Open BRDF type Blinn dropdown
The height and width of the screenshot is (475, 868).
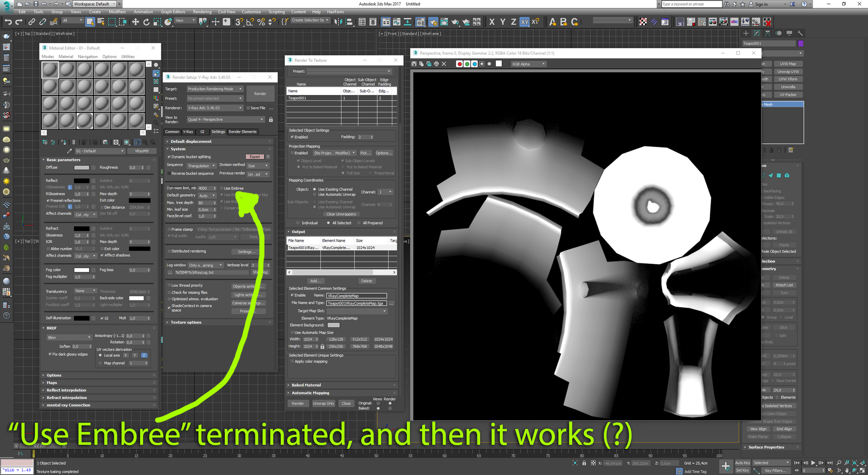(69, 337)
